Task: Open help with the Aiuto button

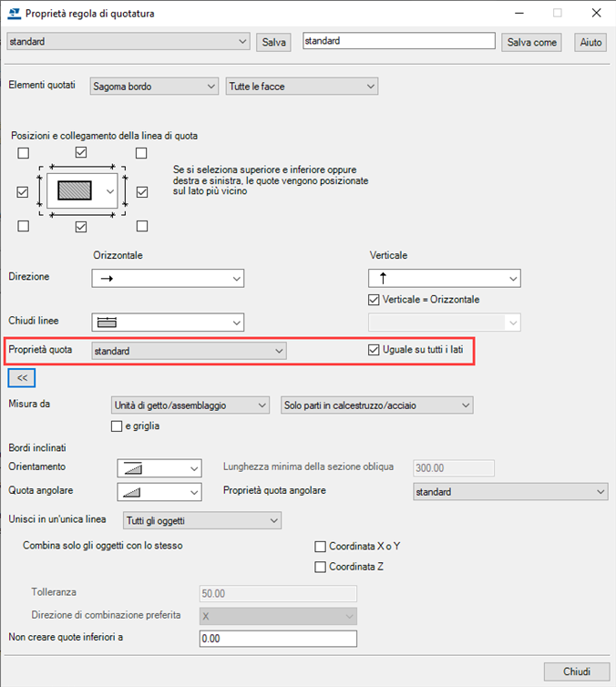Action: [590, 43]
